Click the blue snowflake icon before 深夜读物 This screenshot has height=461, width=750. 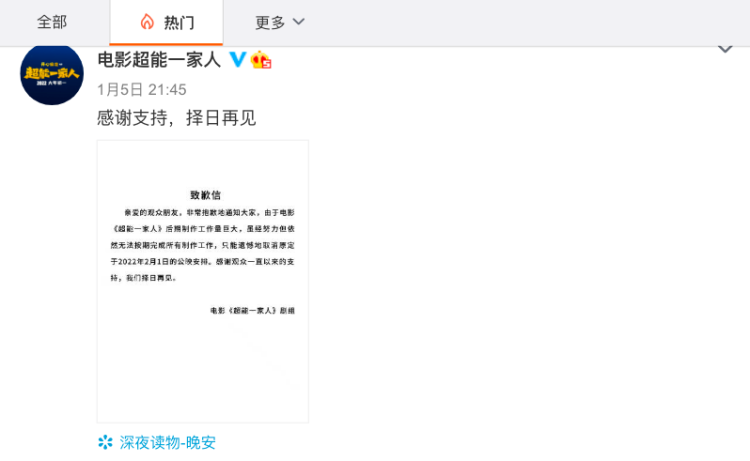pos(105,442)
